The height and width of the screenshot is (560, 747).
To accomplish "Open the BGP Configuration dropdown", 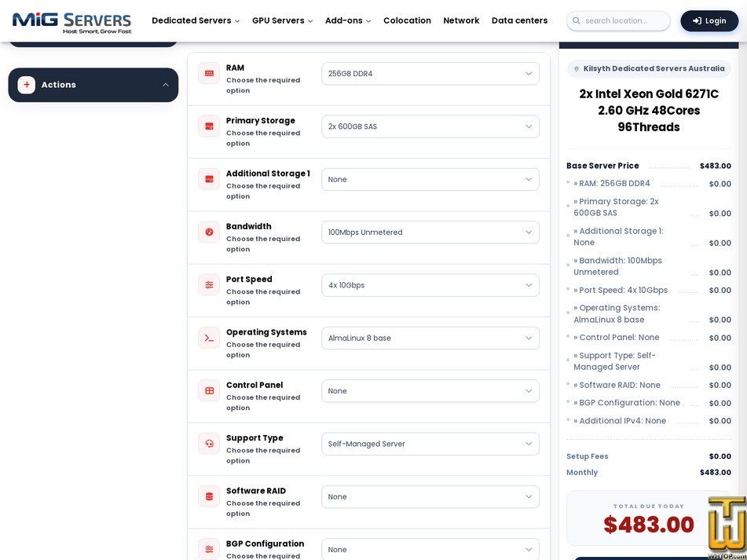I will 430,549.
